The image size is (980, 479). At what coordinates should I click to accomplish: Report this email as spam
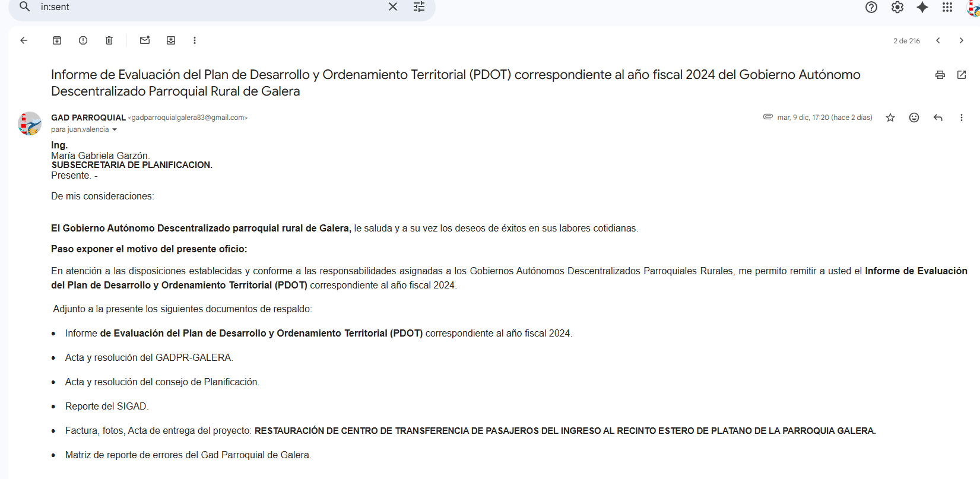(83, 40)
